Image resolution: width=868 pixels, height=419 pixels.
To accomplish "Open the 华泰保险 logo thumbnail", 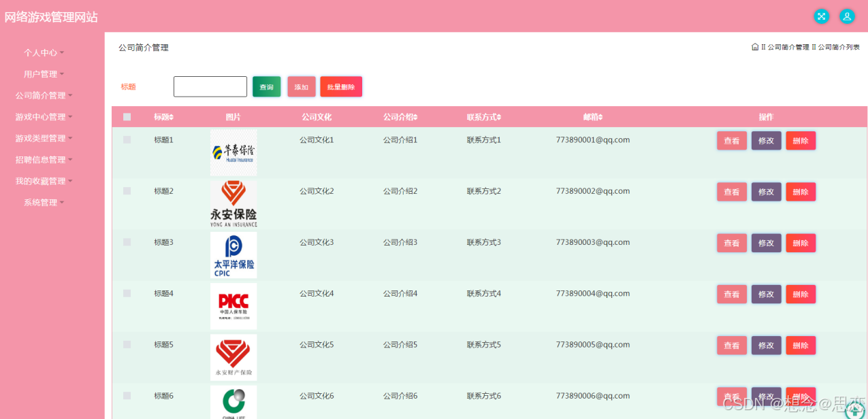I will click(234, 152).
